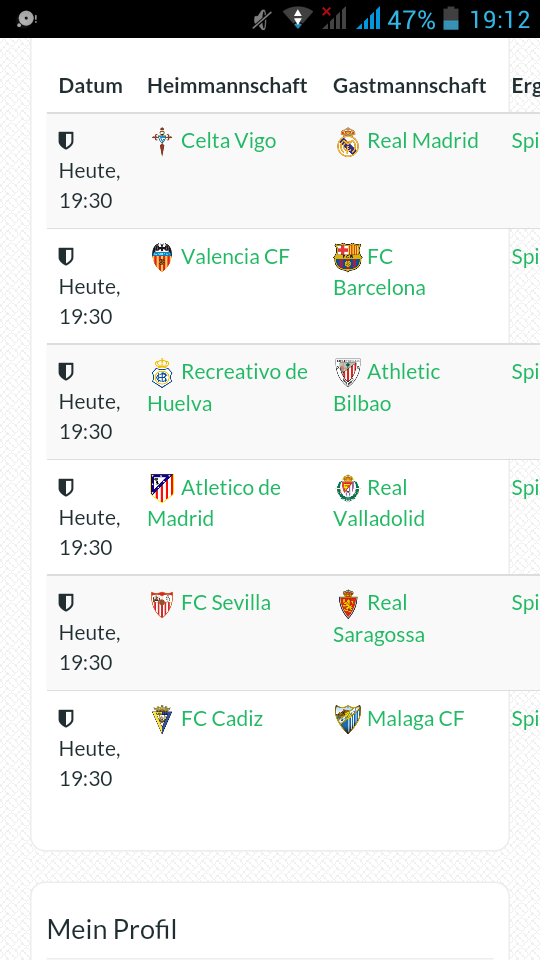This screenshot has width=540, height=960.
Task: Open match report link for FC Sevilla game
Action: (525, 604)
